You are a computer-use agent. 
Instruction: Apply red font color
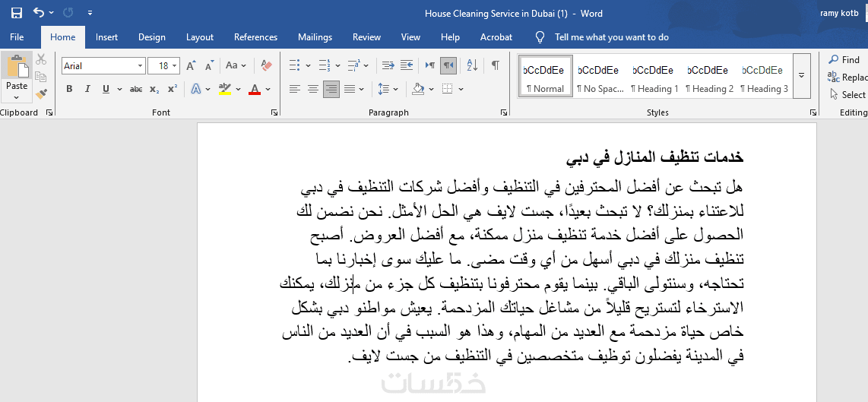pos(255,89)
